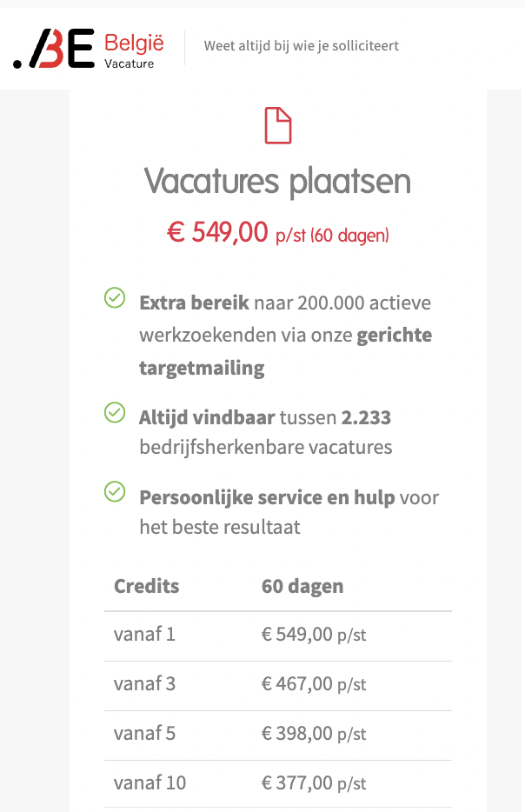Open the België Vacature home link
This screenshot has width=525, height=812.
click(x=134, y=50)
